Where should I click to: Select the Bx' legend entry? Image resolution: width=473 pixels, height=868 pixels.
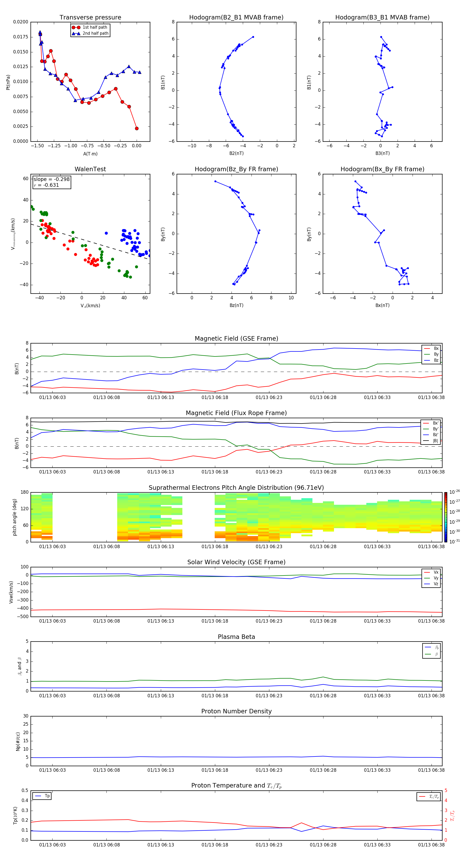coord(431,423)
